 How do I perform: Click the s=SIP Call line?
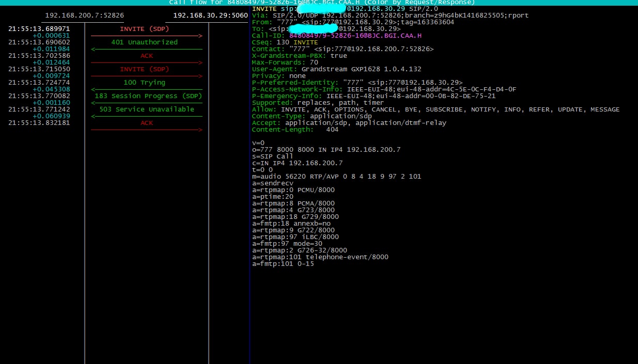[x=273, y=156]
